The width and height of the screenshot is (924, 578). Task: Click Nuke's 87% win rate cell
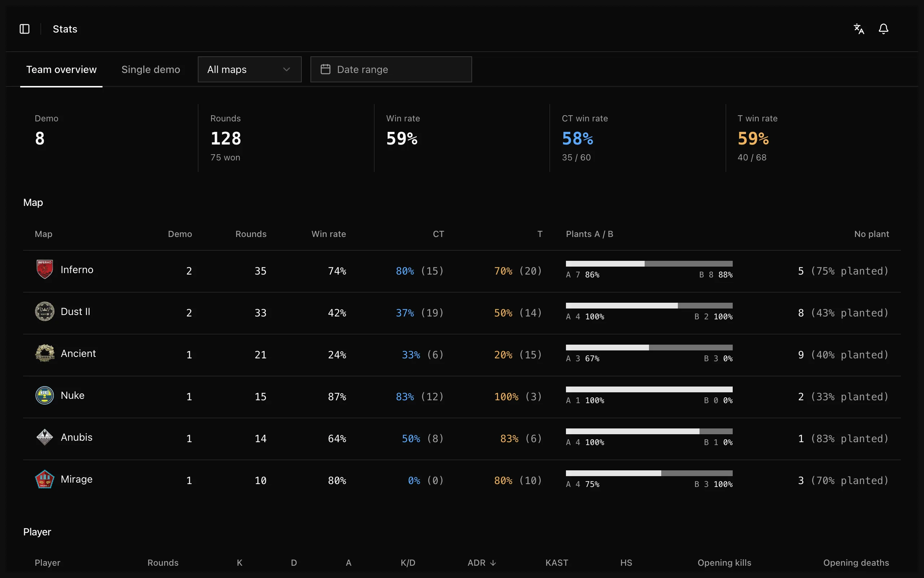pos(337,397)
